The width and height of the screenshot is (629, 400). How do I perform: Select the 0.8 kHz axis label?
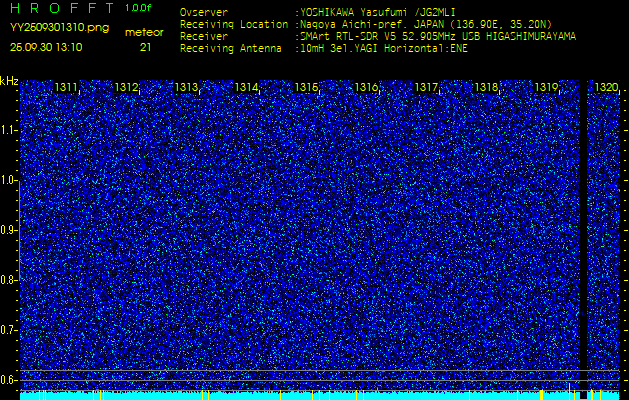[x=9, y=280]
